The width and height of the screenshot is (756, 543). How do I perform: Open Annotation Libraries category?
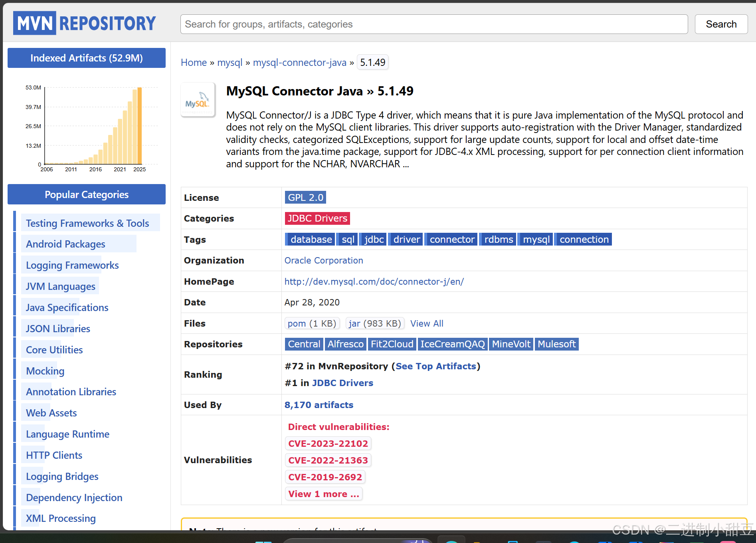click(x=71, y=392)
